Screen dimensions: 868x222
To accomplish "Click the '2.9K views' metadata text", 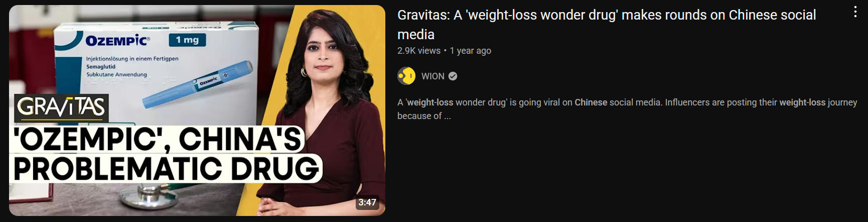I will [x=419, y=51].
